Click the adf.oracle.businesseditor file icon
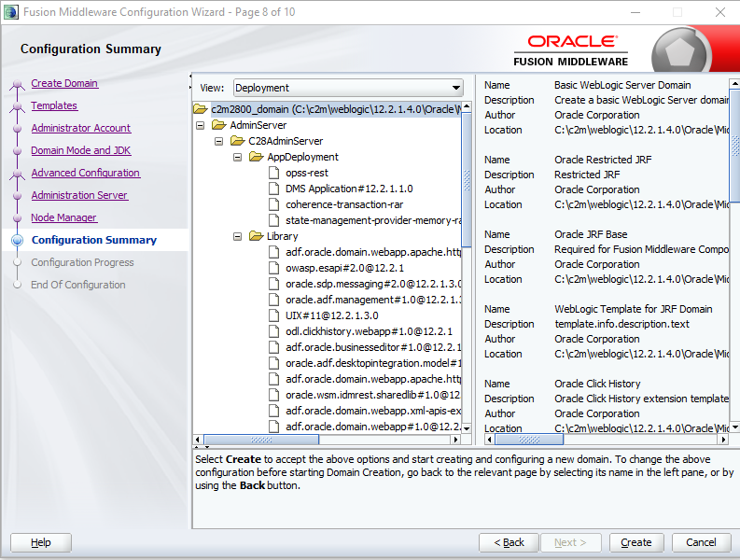The height and width of the screenshot is (560, 740). [273, 347]
